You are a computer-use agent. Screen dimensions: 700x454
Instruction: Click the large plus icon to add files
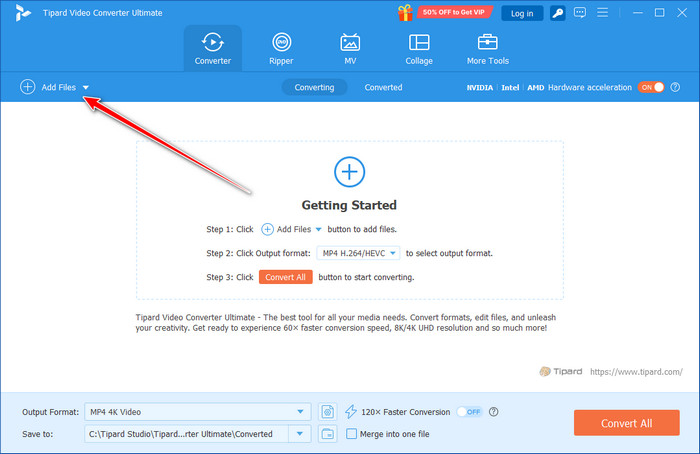point(349,172)
